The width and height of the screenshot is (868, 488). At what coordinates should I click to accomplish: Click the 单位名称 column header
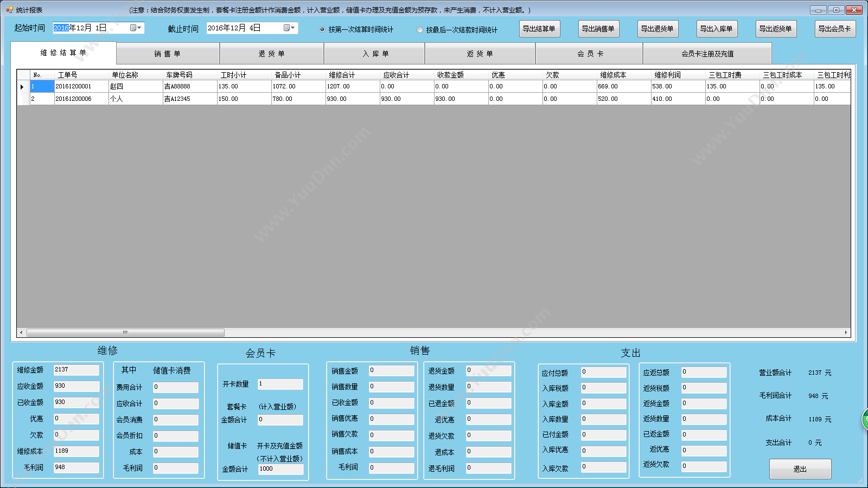click(135, 75)
